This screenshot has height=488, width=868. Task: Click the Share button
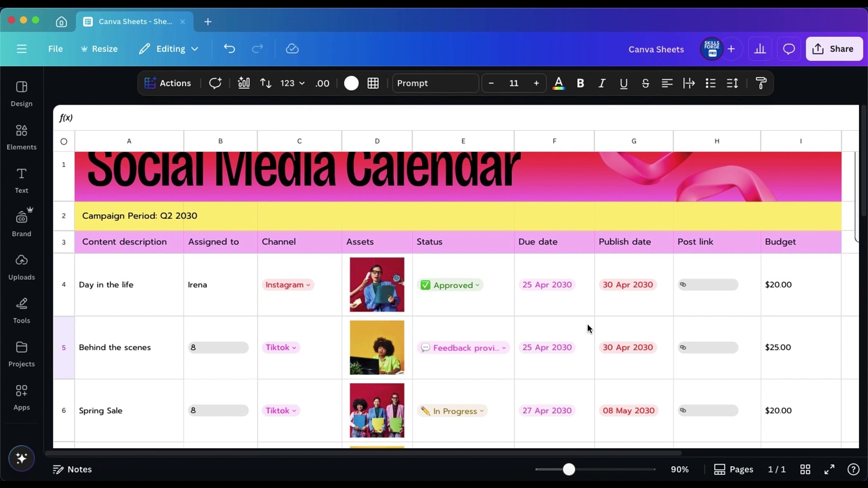[834, 49]
